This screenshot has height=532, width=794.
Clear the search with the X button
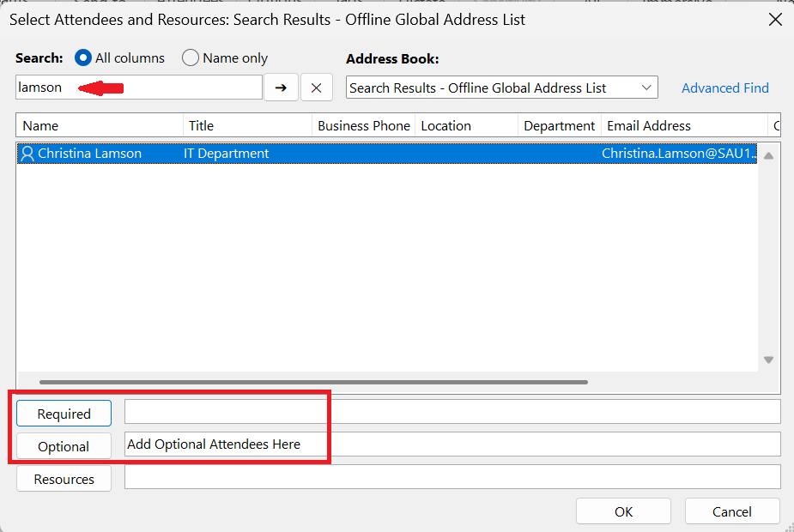tap(316, 88)
